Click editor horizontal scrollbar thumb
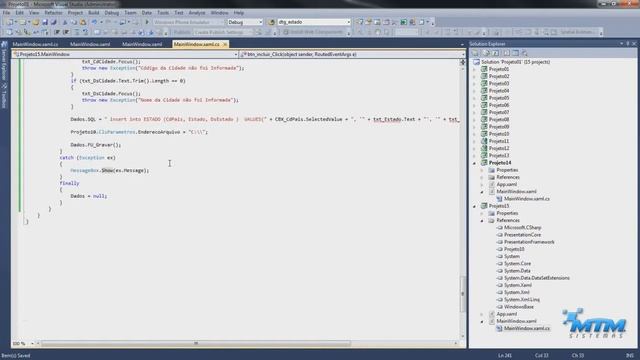The image size is (640, 360). pyautogui.click(x=196, y=344)
